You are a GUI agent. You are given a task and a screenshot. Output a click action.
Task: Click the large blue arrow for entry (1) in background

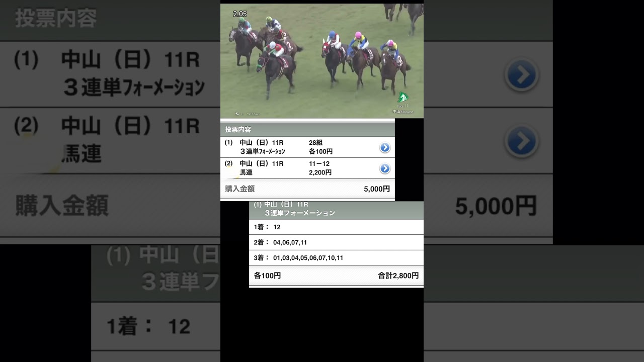point(522,75)
